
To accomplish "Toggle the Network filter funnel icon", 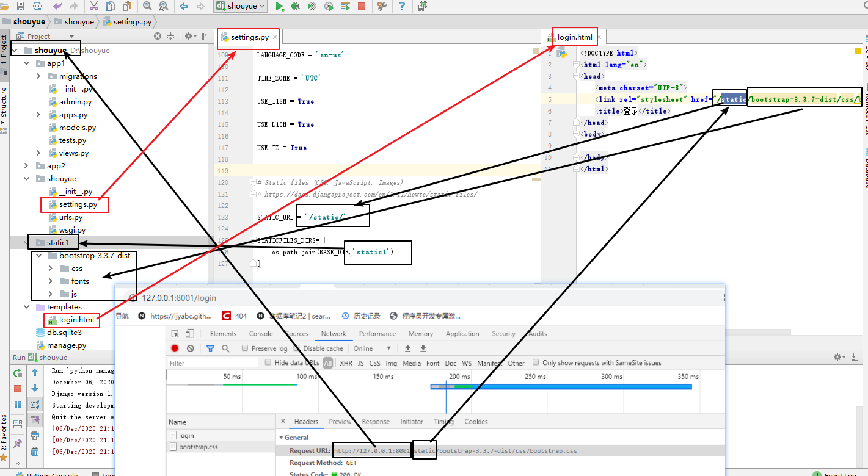I will pos(210,348).
